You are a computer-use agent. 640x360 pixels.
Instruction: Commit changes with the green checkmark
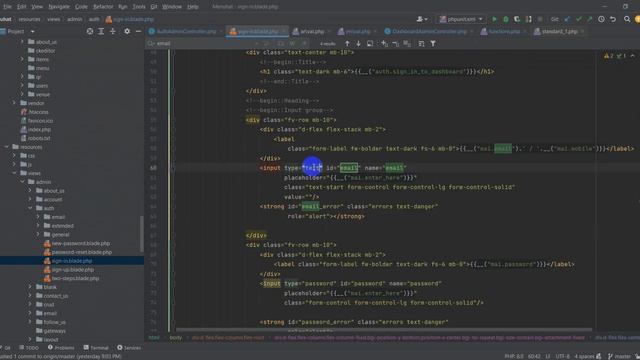[x=579, y=19]
